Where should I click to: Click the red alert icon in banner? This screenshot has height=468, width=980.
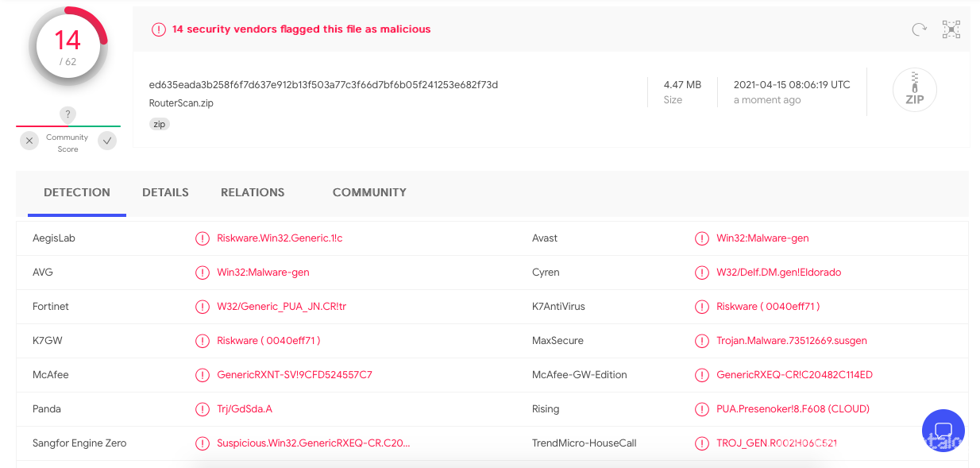158,29
